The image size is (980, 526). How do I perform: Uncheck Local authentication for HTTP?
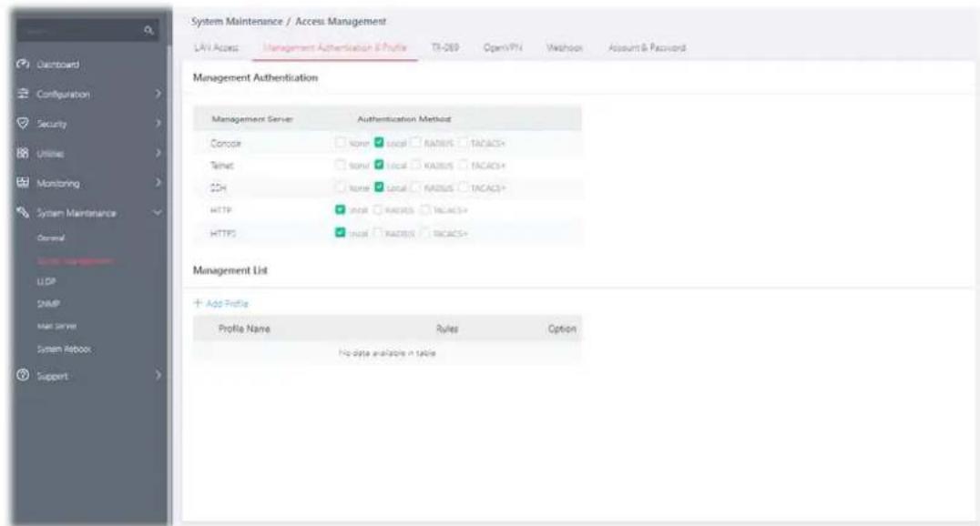[x=340, y=209]
